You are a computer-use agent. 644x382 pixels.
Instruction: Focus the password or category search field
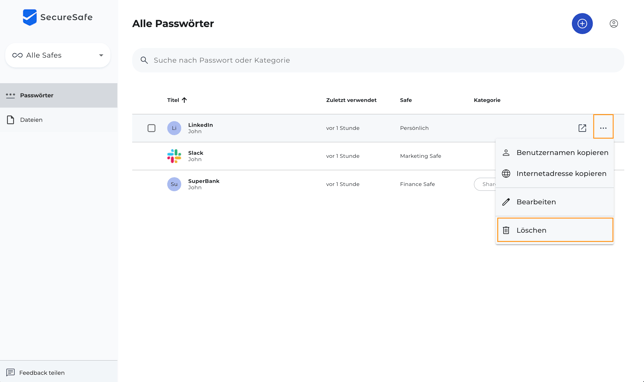coord(378,60)
